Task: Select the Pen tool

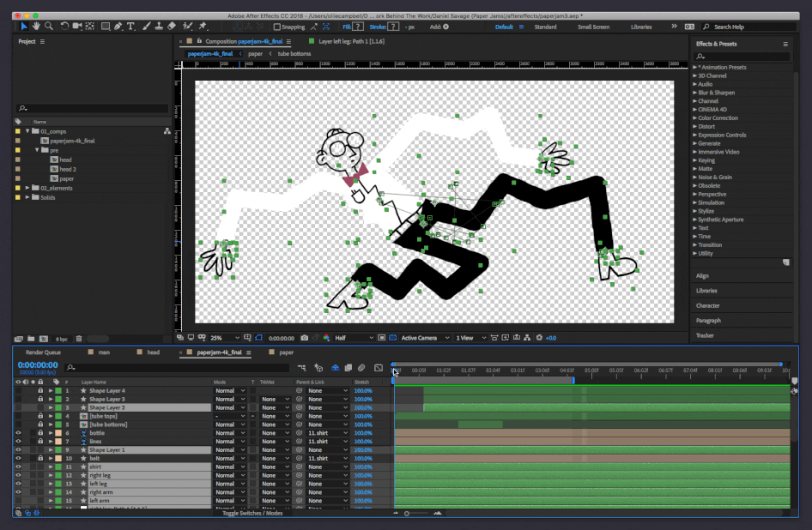Action: pos(118,27)
